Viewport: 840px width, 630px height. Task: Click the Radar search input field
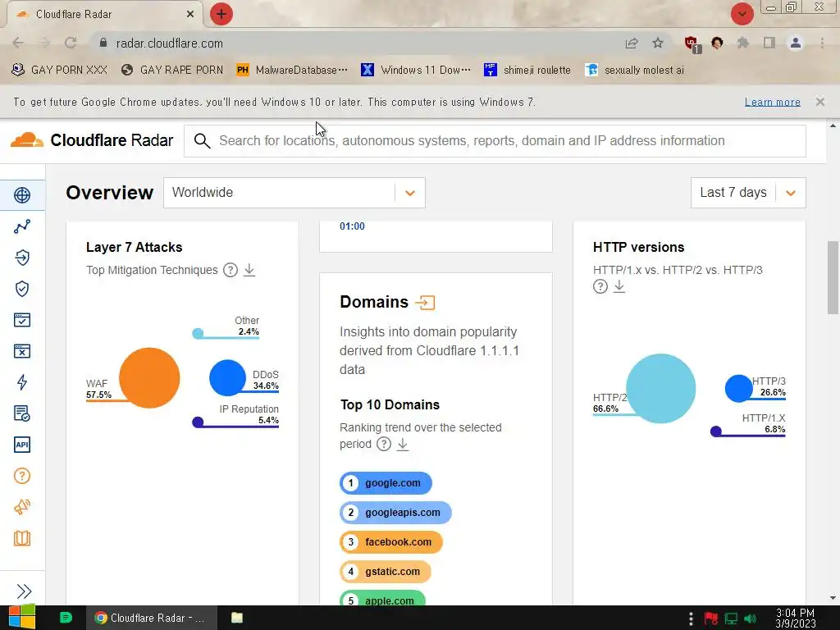point(495,141)
